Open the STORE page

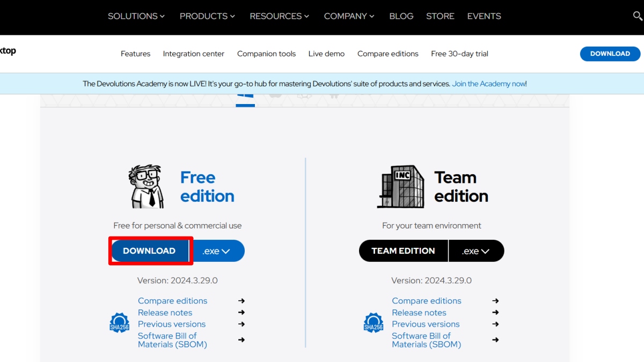tap(440, 16)
